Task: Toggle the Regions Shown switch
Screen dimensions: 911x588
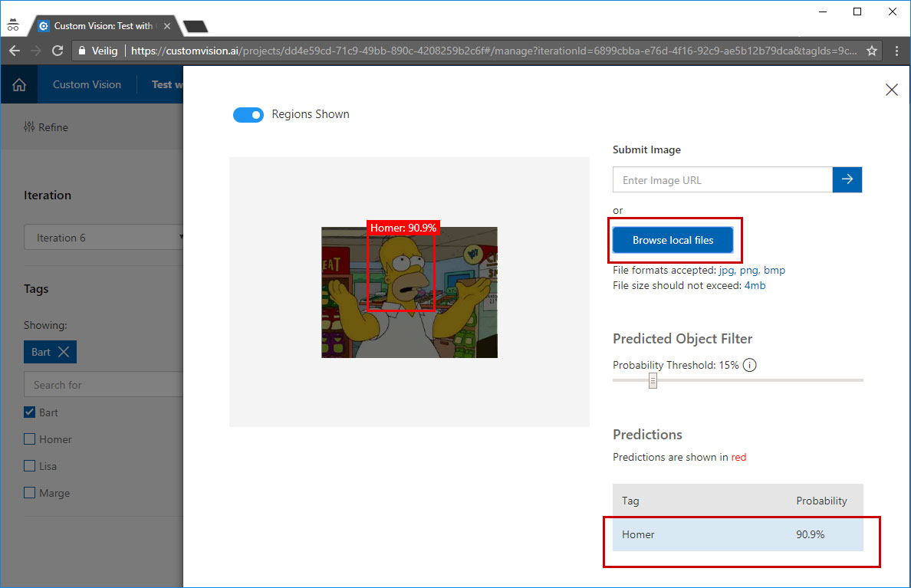Action: point(248,114)
